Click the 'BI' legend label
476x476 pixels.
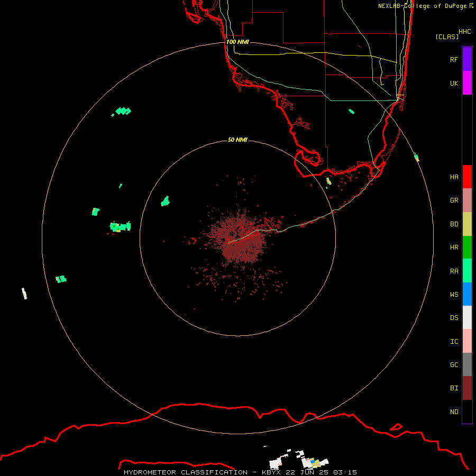click(x=454, y=388)
